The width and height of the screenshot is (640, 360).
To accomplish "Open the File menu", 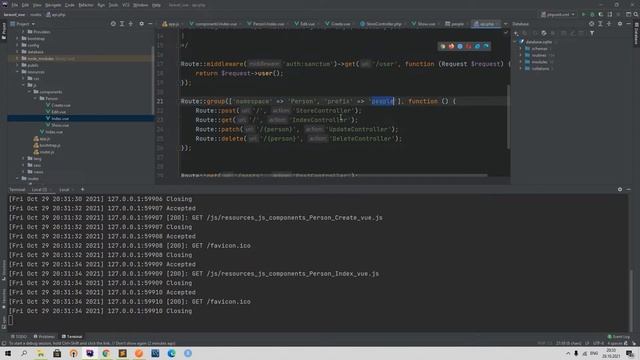I will (15, 5).
